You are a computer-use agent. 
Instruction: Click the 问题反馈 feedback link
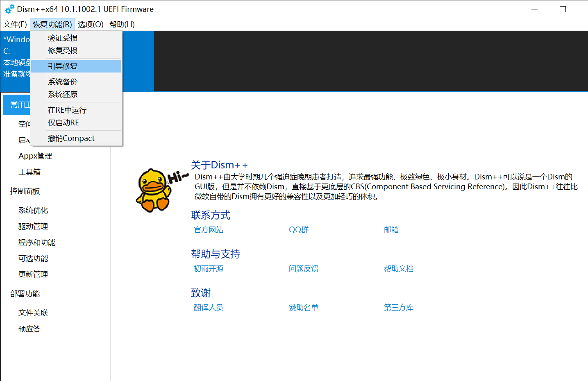(304, 268)
